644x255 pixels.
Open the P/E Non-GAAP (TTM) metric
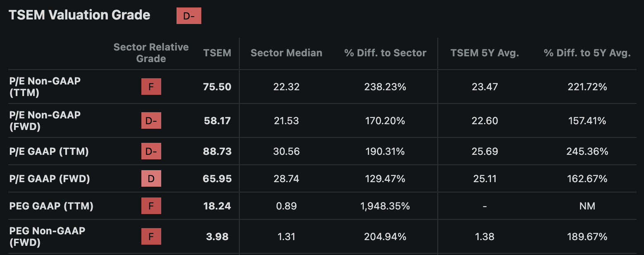click(45, 87)
